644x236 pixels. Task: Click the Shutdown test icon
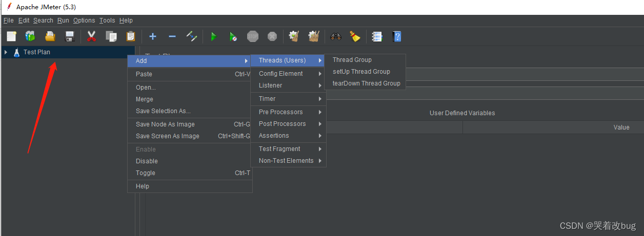point(272,36)
